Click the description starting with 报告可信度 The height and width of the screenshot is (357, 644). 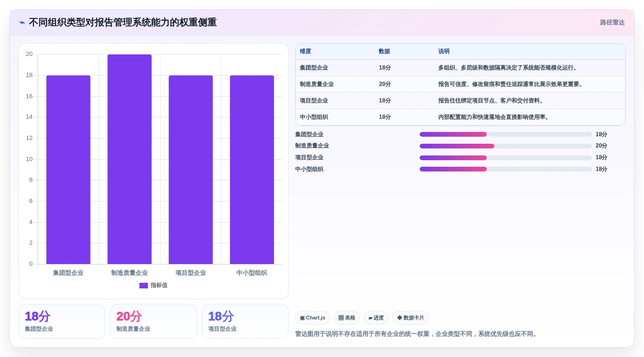tap(512, 85)
